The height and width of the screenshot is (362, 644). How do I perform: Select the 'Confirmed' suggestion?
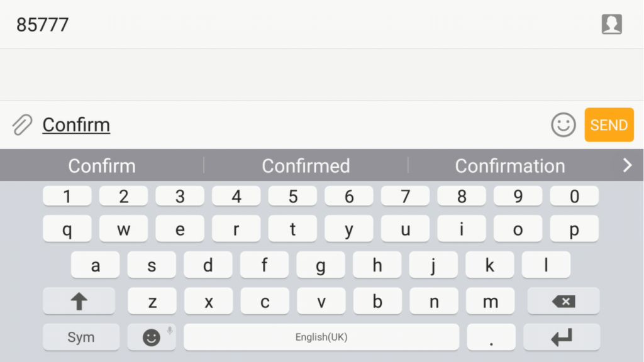306,166
